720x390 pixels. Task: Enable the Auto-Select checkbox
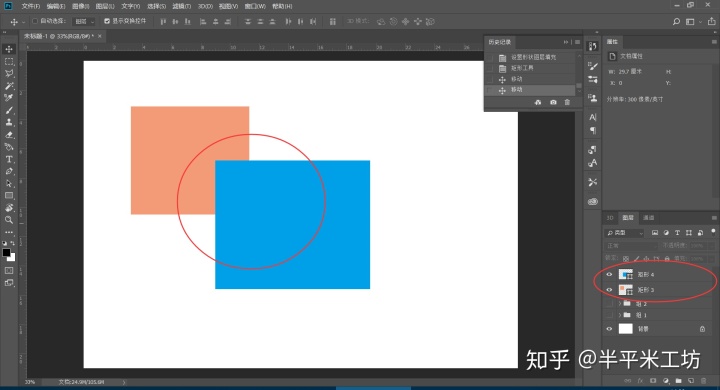click(34, 21)
